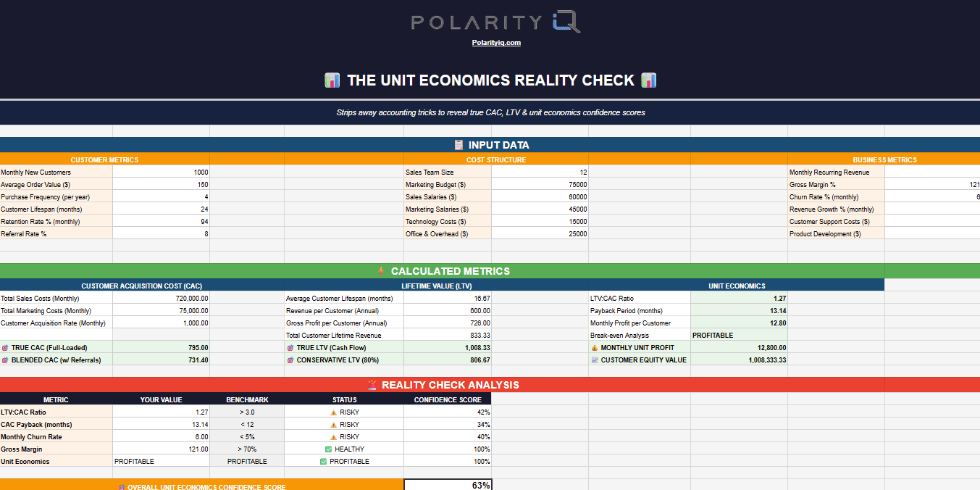Select the Monthly New Customers value cell
Screen dimensions: 980x490
161,173
